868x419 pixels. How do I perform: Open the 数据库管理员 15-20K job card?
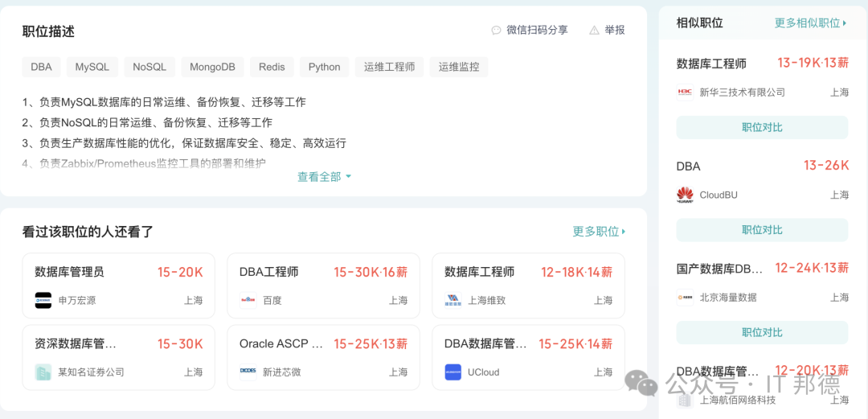118,286
